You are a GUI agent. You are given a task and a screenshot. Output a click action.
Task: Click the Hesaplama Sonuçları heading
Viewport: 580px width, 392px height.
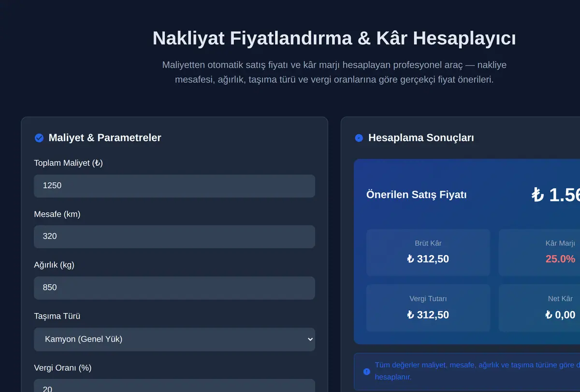coord(421,138)
